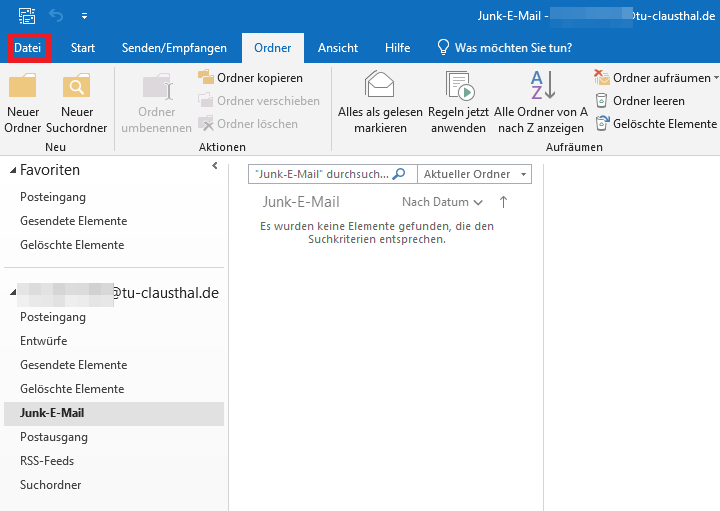Open the Hilfe tab
This screenshot has height=511, width=720.
coord(398,48)
